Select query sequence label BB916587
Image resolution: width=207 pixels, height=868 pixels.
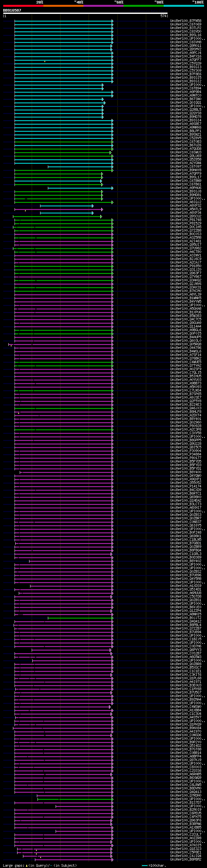coord(12,10)
